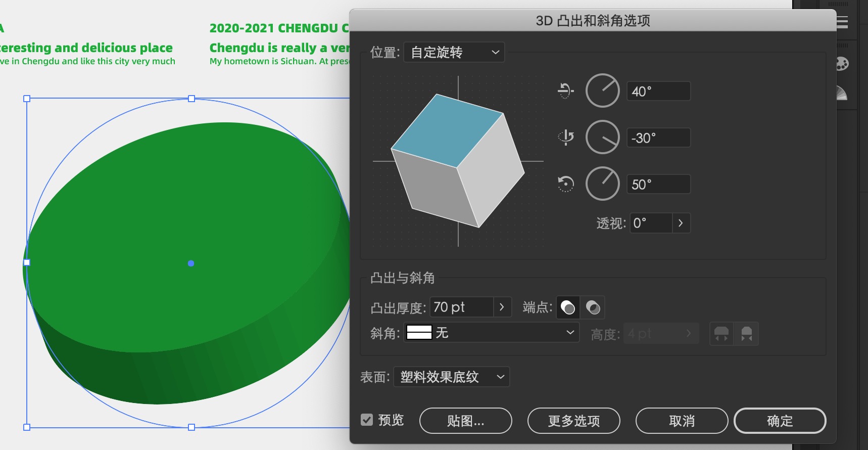Click the blue face of the rotation cube
This screenshot has height=450, width=868.
click(446, 129)
